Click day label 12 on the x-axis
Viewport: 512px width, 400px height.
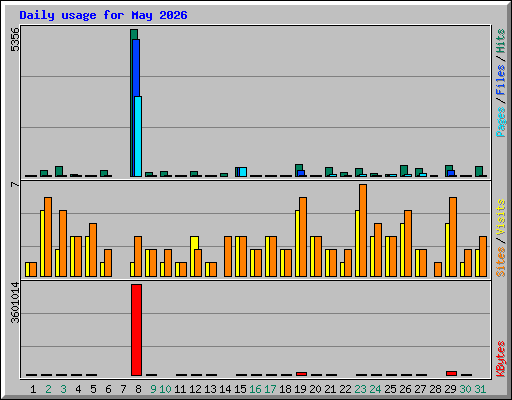195,389
